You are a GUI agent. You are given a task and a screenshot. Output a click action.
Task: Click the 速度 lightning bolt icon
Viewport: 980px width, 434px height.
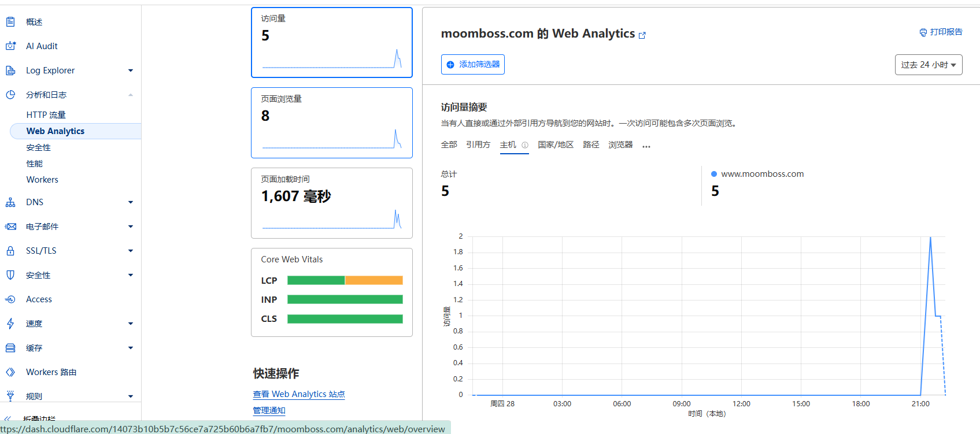click(x=10, y=324)
